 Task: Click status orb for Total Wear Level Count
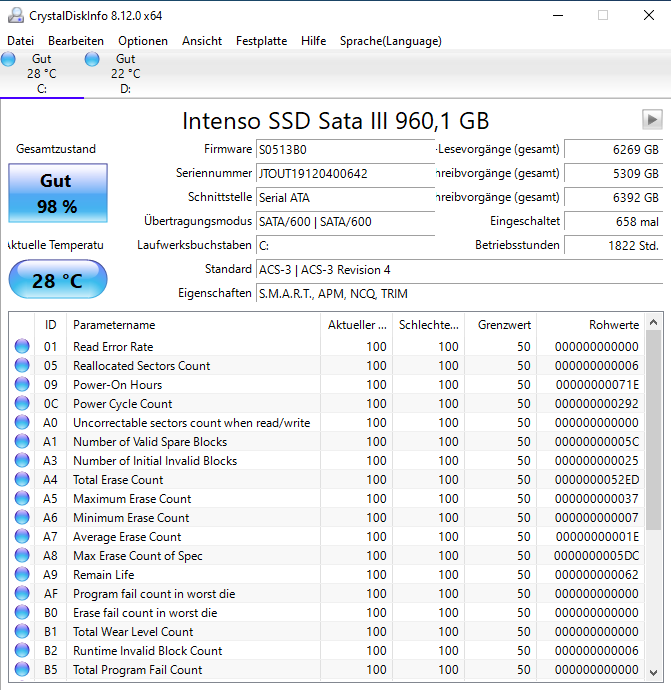click(22, 631)
